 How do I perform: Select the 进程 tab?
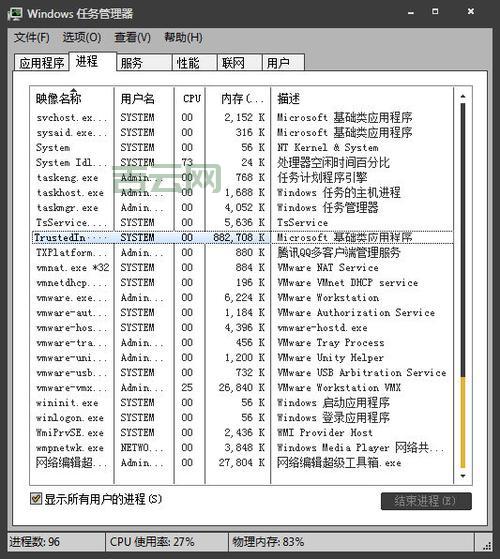(92, 61)
